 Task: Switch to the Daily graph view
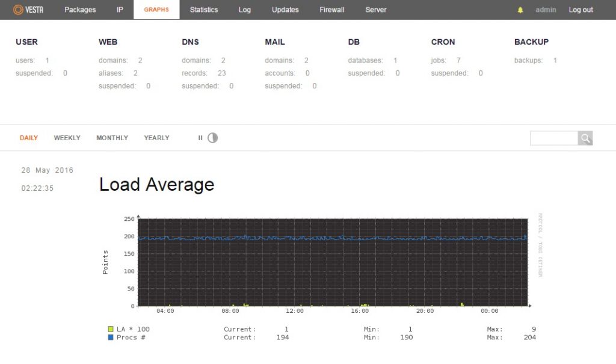[x=29, y=138]
